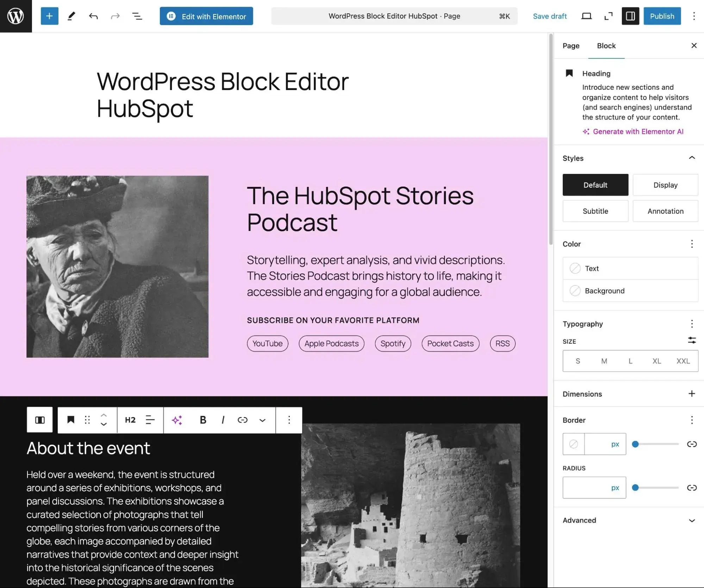Toggle custom font size sliders icon
The height and width of the screenshot is (588, 704).
(x=692, y=340)
